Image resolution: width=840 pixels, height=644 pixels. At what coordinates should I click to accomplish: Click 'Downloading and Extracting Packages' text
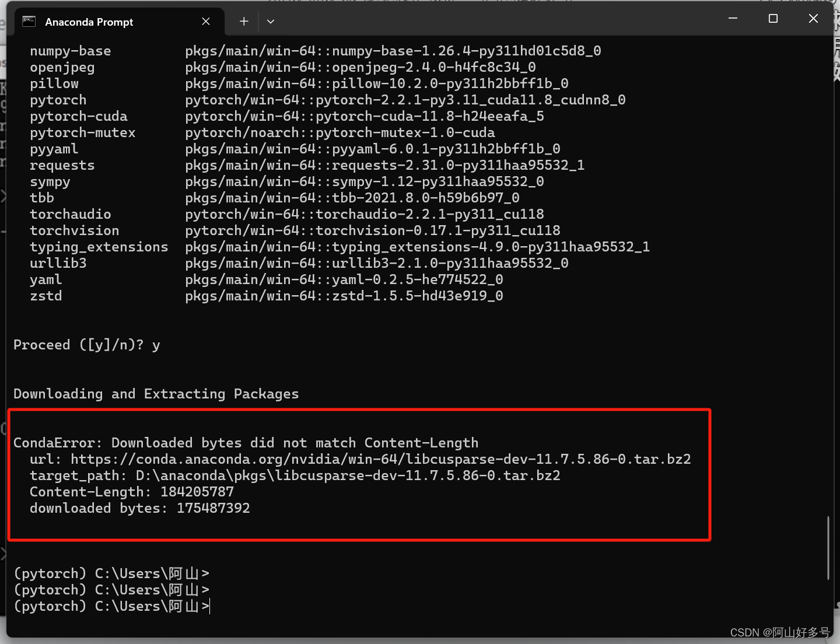156,394
